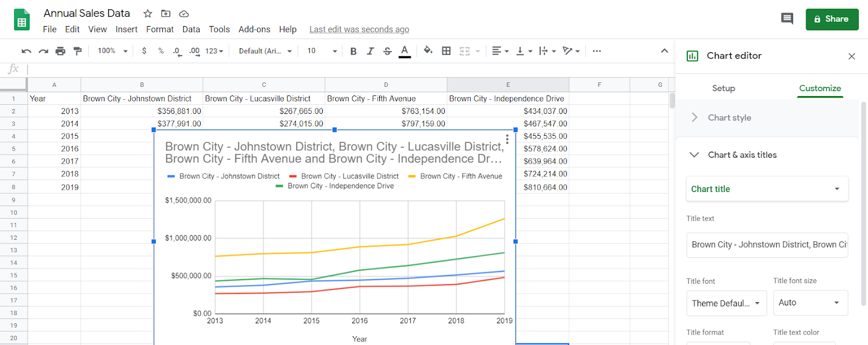Format as percent icon
The width and height of the screenshot is (868, 345).
coord(161,51)
